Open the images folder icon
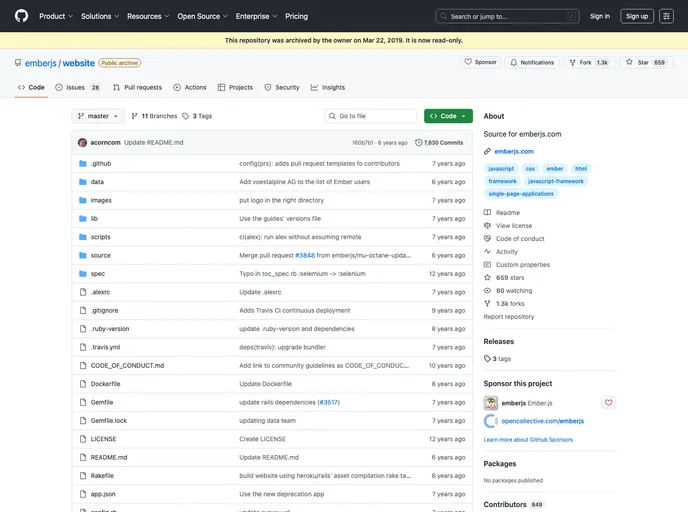Image resolution: width=688 pixels, height=512 pixels. click(x=82, y=201)
